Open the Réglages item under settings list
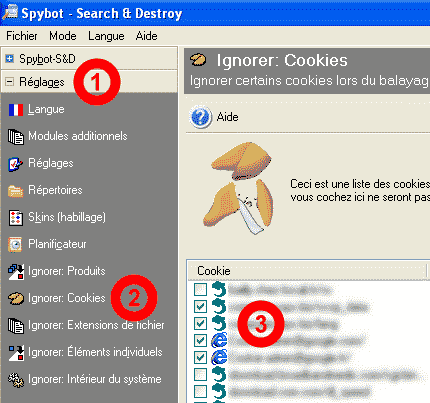 (x=51, y=163)
